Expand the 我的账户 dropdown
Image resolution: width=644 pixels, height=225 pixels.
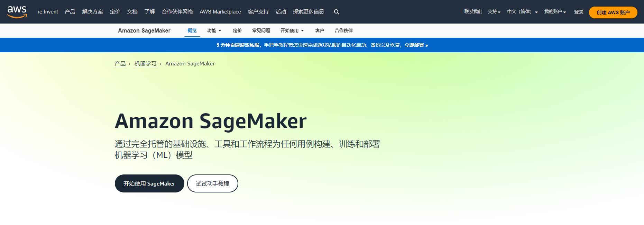pos(555,12)
